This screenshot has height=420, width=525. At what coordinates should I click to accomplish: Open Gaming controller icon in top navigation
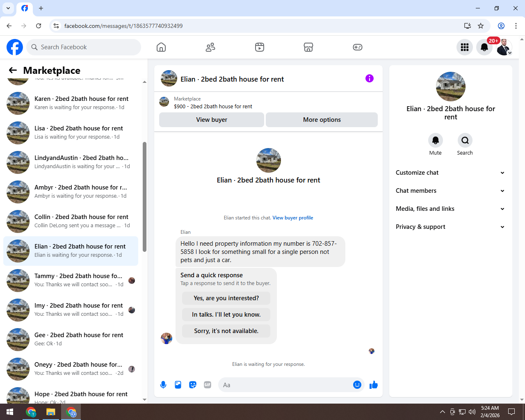coord(358,47)
